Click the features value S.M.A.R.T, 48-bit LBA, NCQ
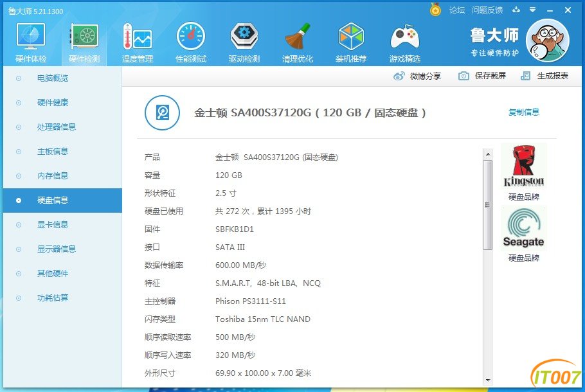The height and width of the screenshot is (392, 585). [268, 283]
